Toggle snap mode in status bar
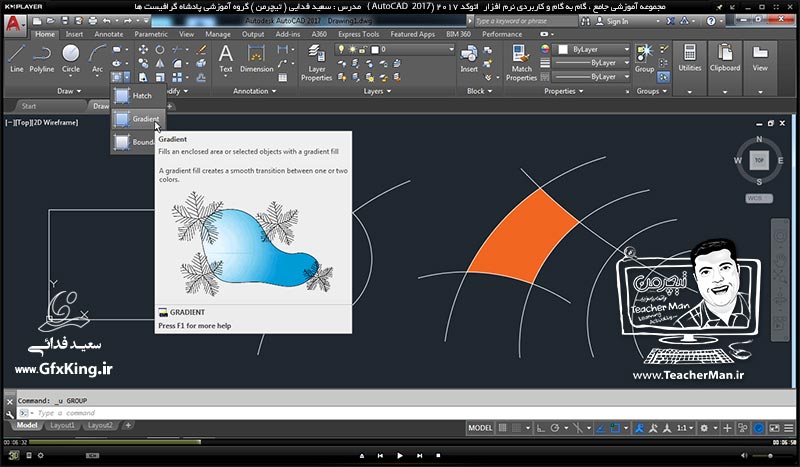Screen dimensions: 800x467 coord(516,428)
